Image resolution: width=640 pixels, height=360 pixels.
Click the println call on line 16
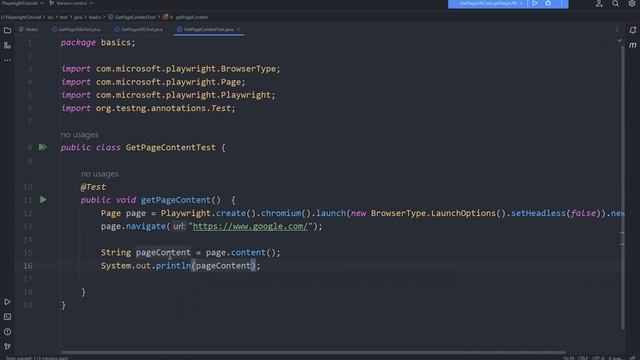pos(173,266)
